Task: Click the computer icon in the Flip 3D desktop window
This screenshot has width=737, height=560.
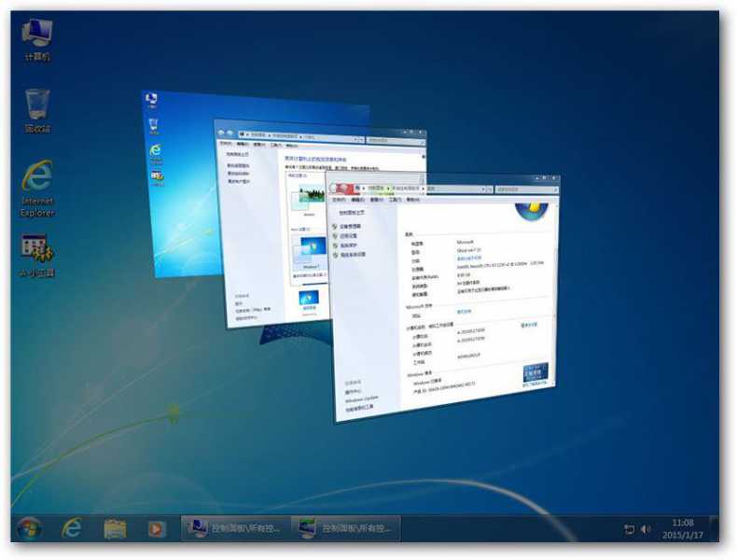Action: click(151, 100)
